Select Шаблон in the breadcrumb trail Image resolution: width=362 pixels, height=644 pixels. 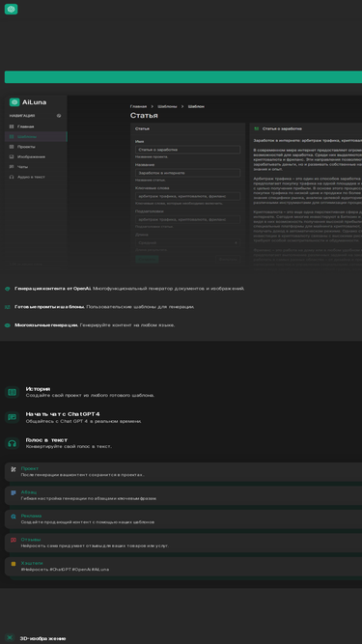click(196, 106)
